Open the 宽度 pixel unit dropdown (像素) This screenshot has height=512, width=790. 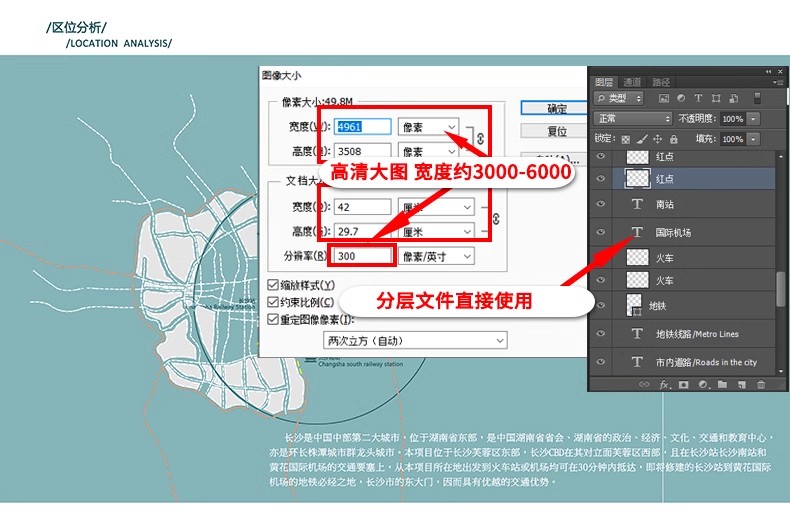(x=428, y=126)
